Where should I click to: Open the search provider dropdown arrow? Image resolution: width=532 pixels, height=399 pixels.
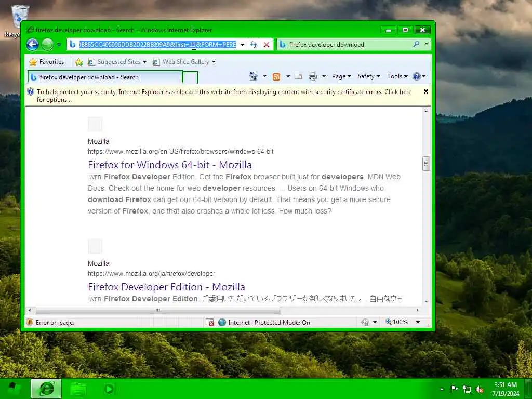point(427,44)
